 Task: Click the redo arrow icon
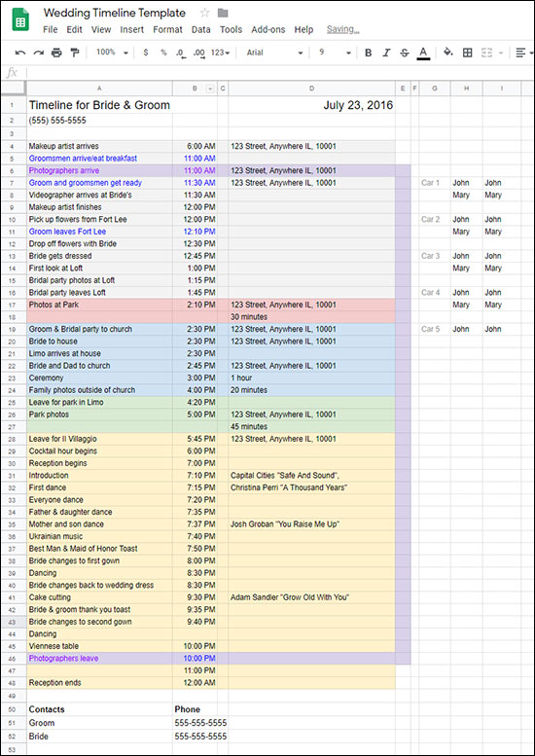point(39,54)
